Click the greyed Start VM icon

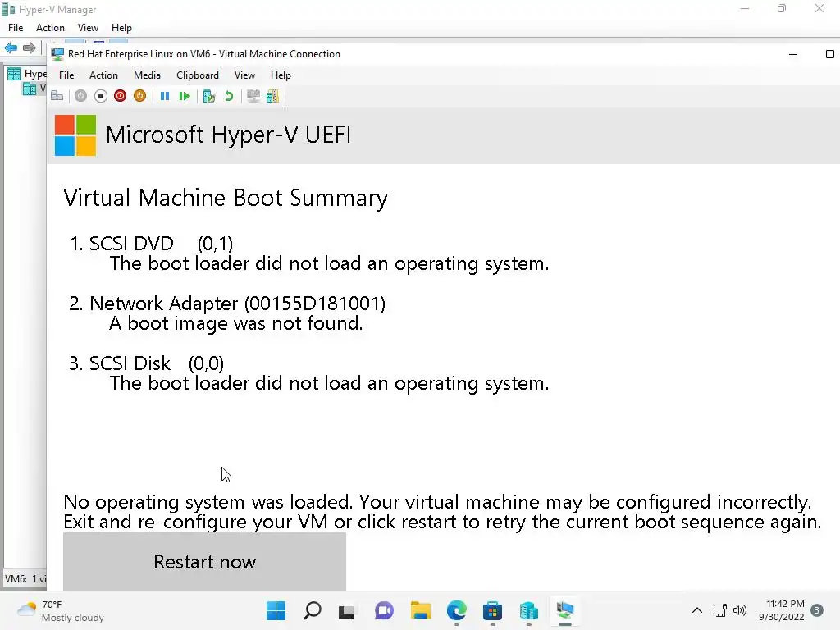pos(80,96)
